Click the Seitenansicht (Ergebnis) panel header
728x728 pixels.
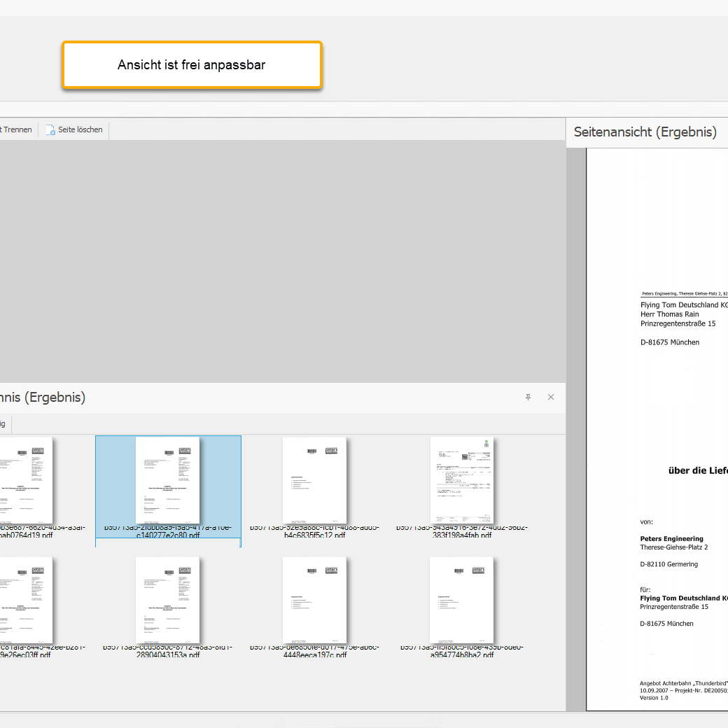pos(645,132)
